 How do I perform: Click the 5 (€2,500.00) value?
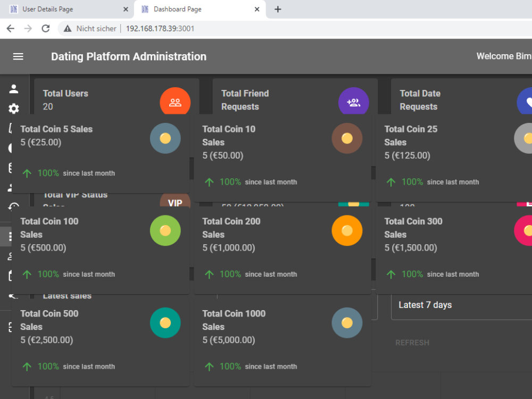46,340
